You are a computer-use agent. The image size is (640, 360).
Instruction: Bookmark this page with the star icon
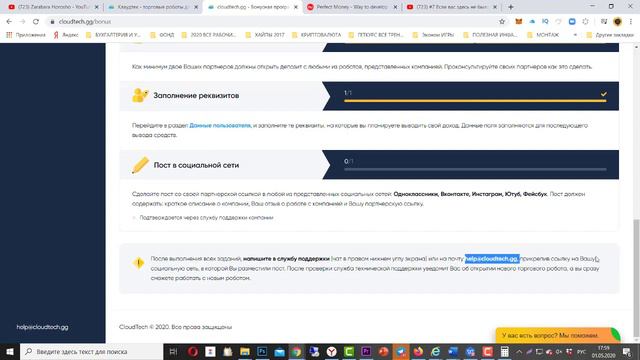pyautogui.click(x=502, y=22)
